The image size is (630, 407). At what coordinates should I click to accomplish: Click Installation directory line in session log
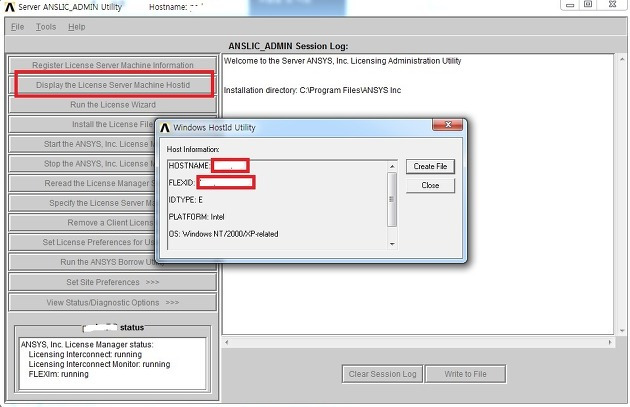pyautogui.click(x=312, y=90)
